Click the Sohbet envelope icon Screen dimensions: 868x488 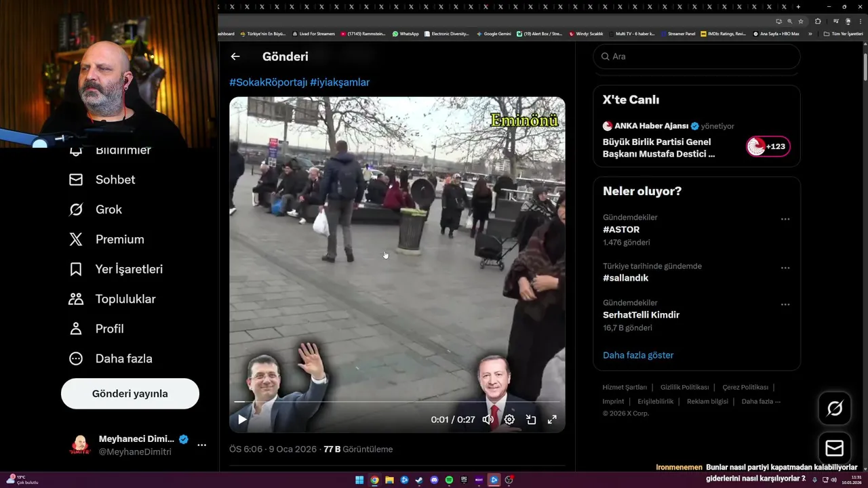(x=76, y=180)
